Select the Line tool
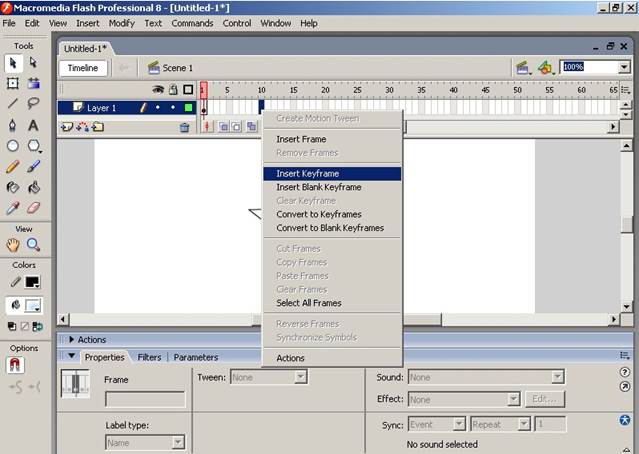This screenshot has height=454, width=639. point(13,103)
